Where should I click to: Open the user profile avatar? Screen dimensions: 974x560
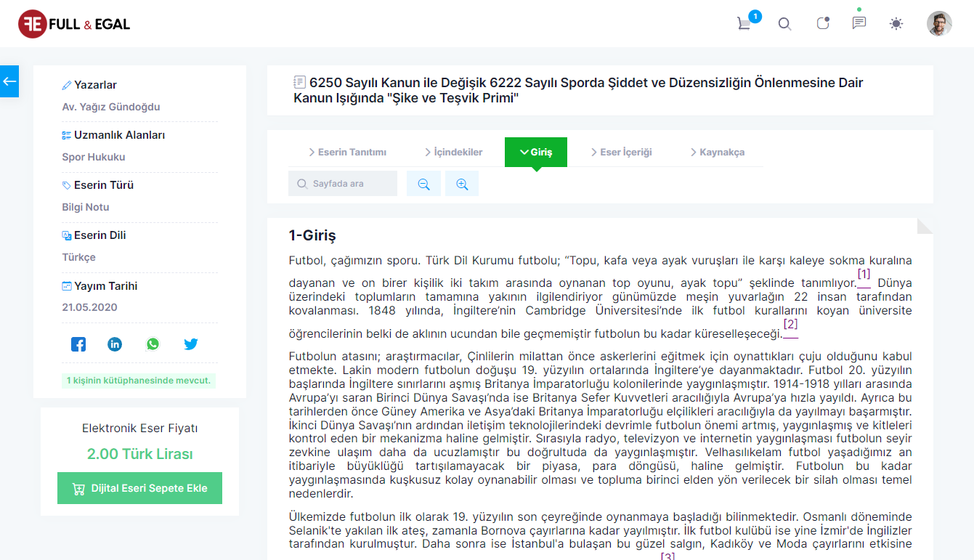point(939,23)
